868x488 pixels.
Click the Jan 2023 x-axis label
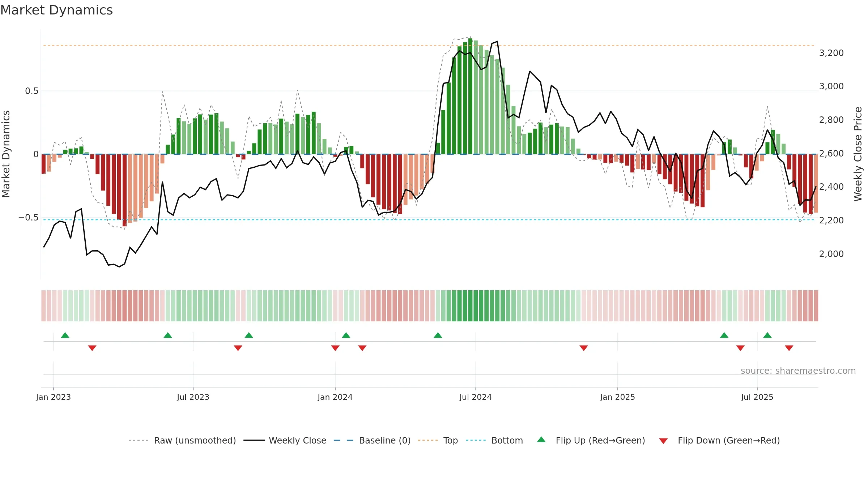(x=54, y=397)
